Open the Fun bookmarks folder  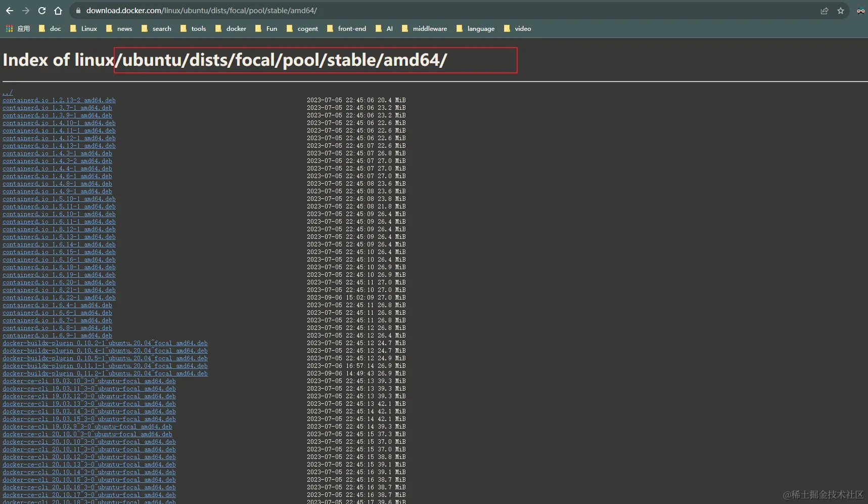pos(266,29)
